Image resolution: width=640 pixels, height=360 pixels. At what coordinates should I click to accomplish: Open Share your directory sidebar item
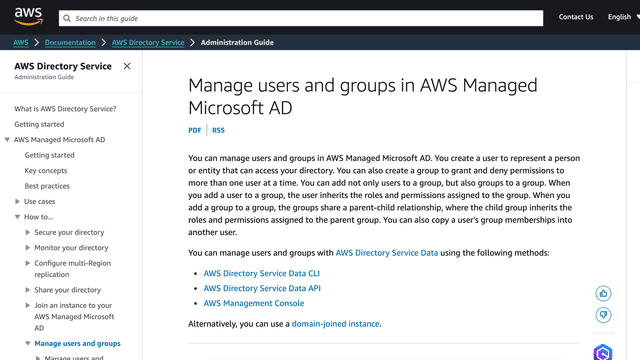(x=68, y=290)
